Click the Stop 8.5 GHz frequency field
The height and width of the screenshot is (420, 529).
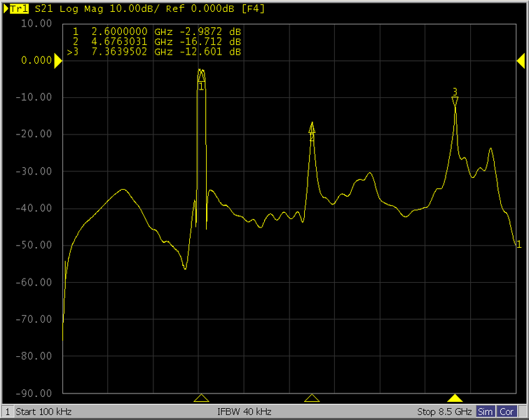click(x=445, y=412)
